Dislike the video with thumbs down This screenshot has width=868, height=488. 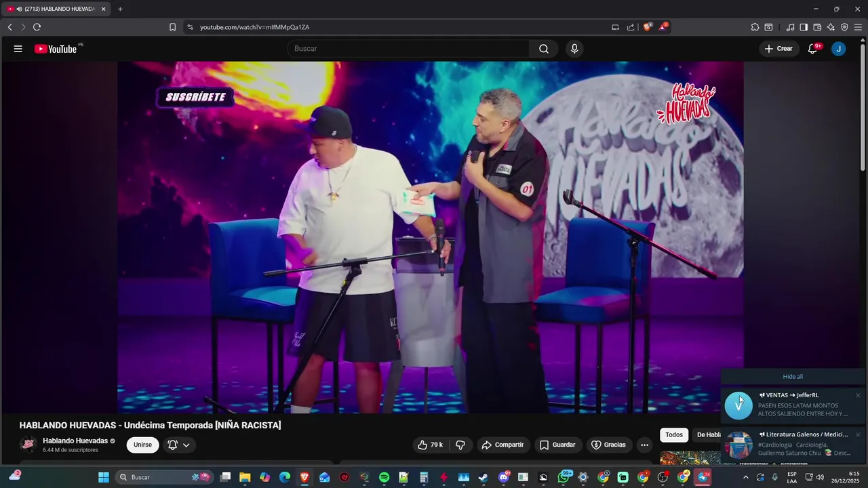coord(460,445)
